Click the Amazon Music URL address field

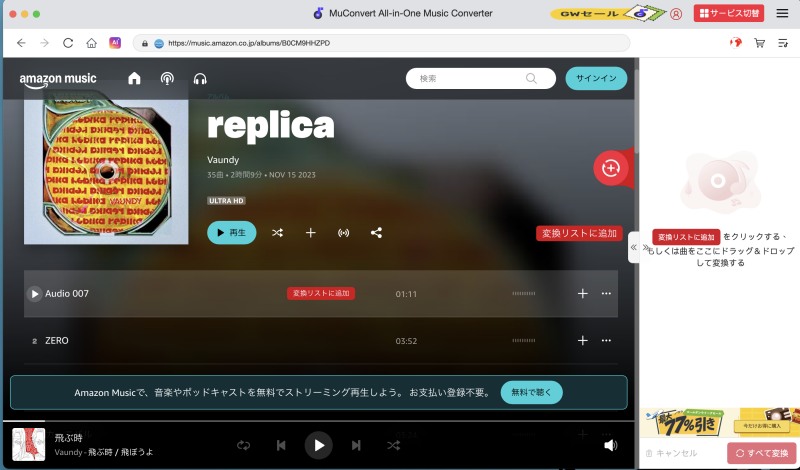pos(381,43)
